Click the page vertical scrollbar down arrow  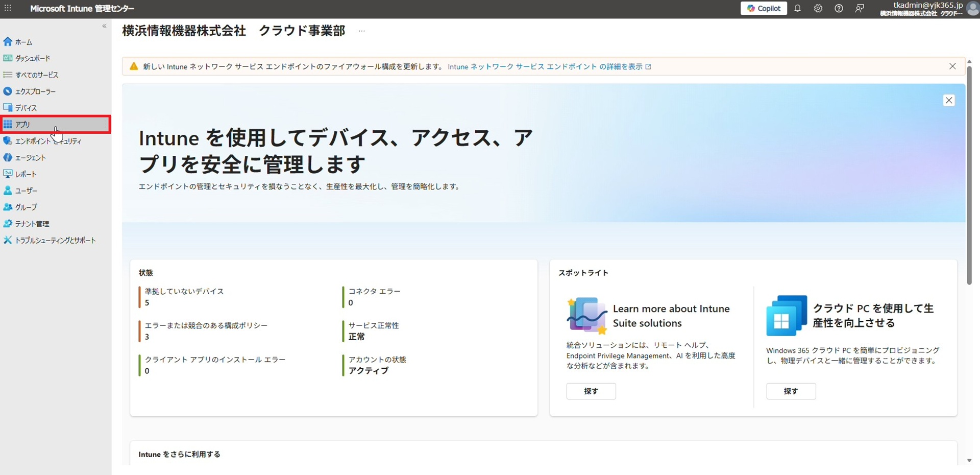[969, 460]
